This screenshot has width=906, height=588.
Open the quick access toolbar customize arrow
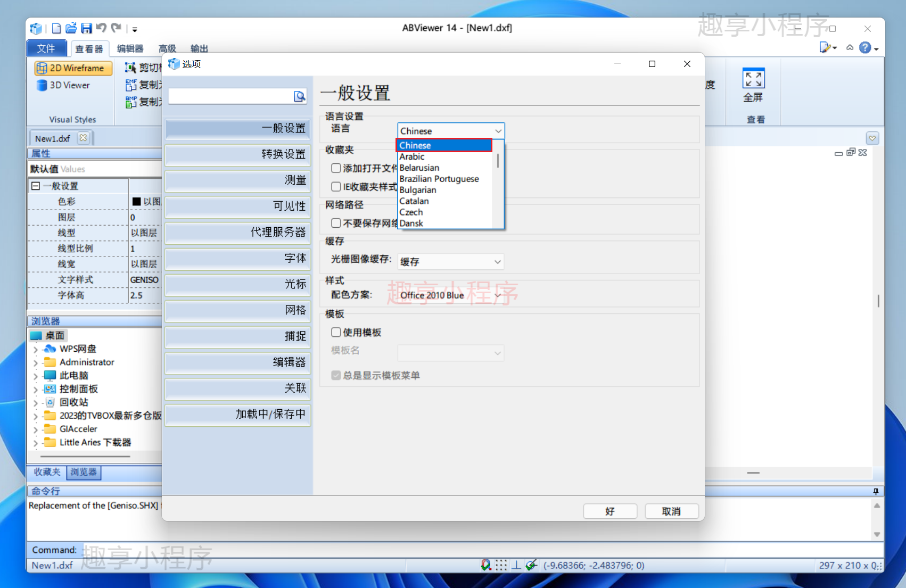pos(135,29)
